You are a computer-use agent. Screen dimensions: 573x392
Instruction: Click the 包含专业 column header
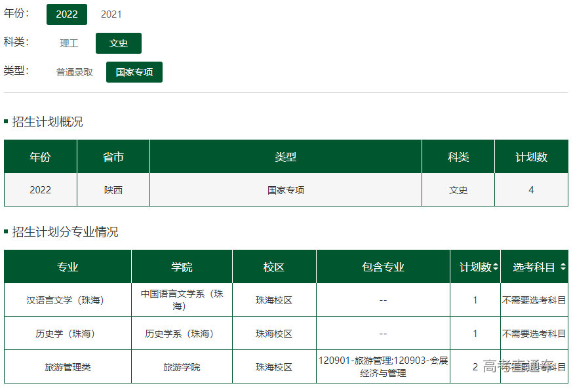[383, 267]
